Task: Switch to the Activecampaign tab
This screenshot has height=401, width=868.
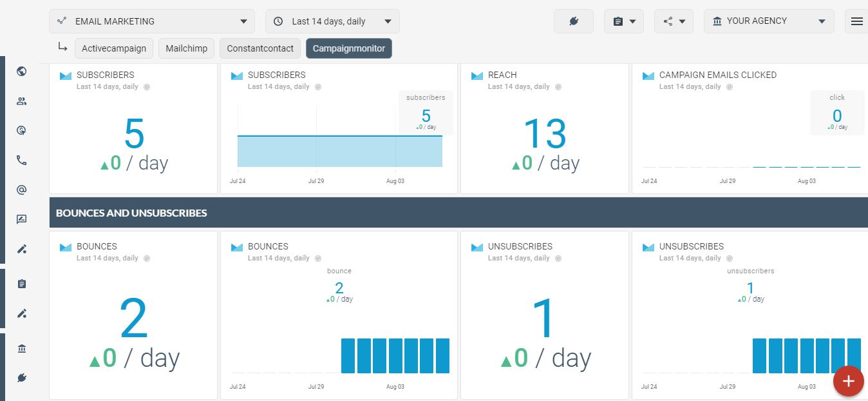Action: [114, 48]
